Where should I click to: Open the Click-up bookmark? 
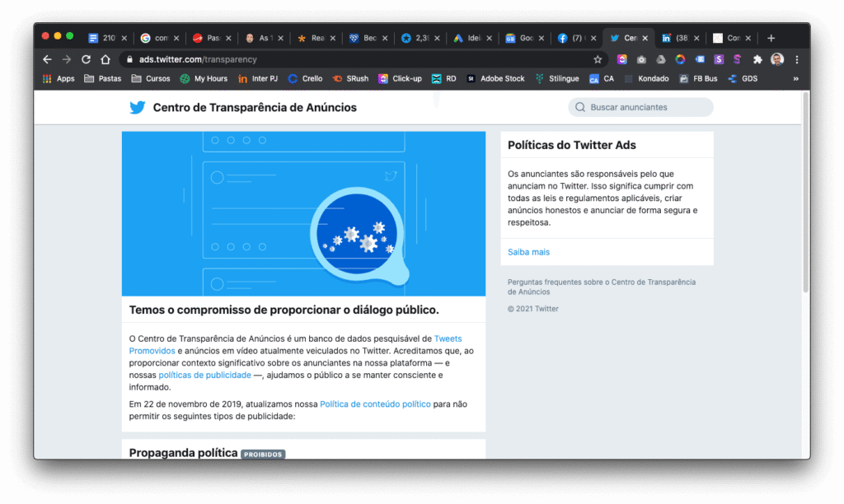[x=400, y=78]
